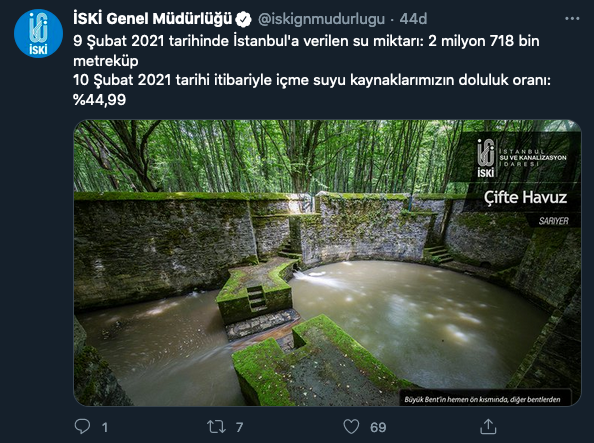Image resolution: width=594 pixels, height=443 pixels.
Task: Click the tweet text about doluluk oranı
Action: point(312,90)
